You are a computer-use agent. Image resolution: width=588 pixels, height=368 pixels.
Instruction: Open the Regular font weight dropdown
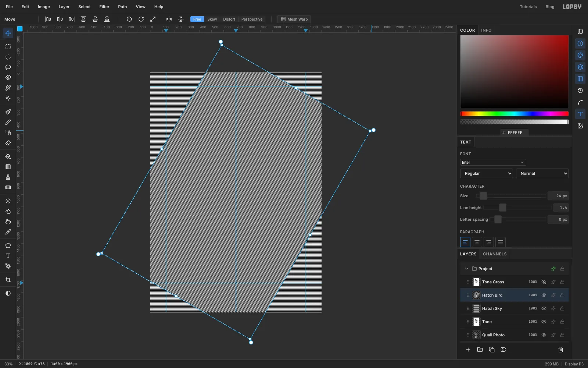486,173
